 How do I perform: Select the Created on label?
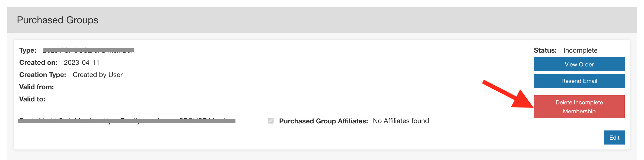point(38,62)
